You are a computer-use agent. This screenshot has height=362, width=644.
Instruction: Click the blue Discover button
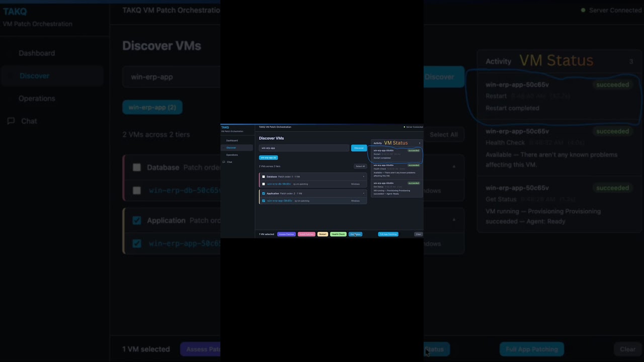click(359, 148)
